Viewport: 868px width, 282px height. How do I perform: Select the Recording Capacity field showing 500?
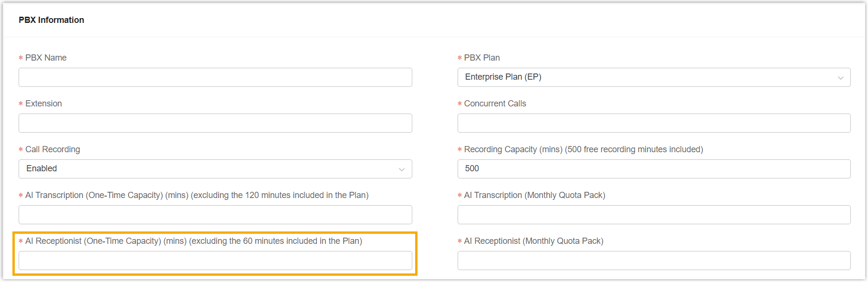coord(654,169)
